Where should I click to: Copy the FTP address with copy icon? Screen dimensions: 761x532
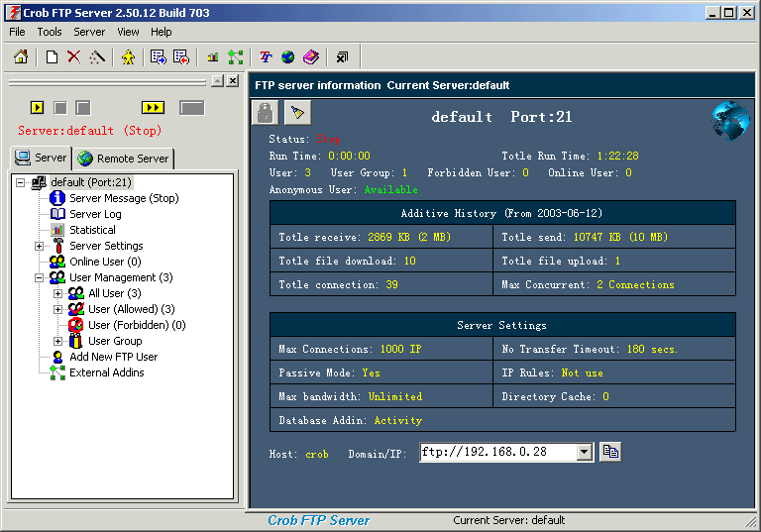(610, 452)
